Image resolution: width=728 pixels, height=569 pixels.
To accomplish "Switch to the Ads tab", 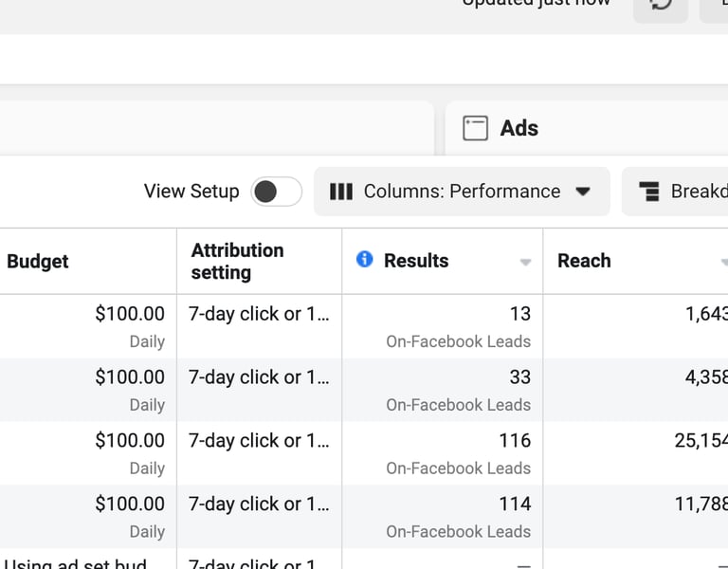I will (519, 128).
